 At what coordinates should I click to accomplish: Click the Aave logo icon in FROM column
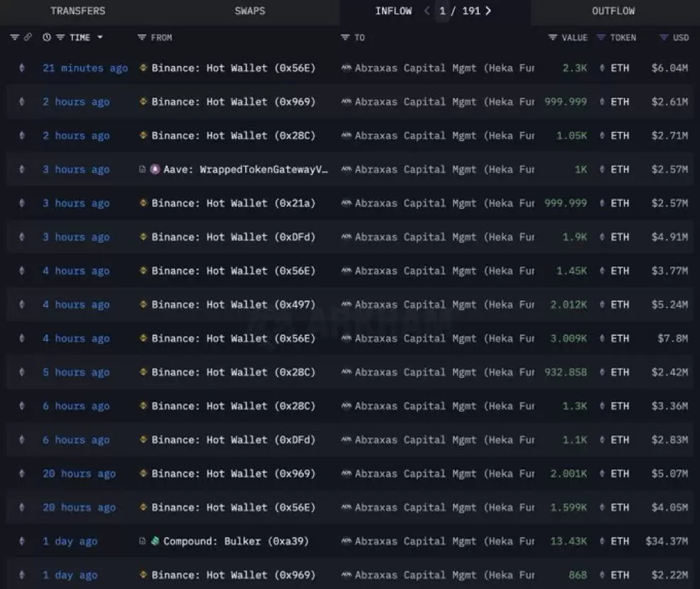[x=155, y=169]
